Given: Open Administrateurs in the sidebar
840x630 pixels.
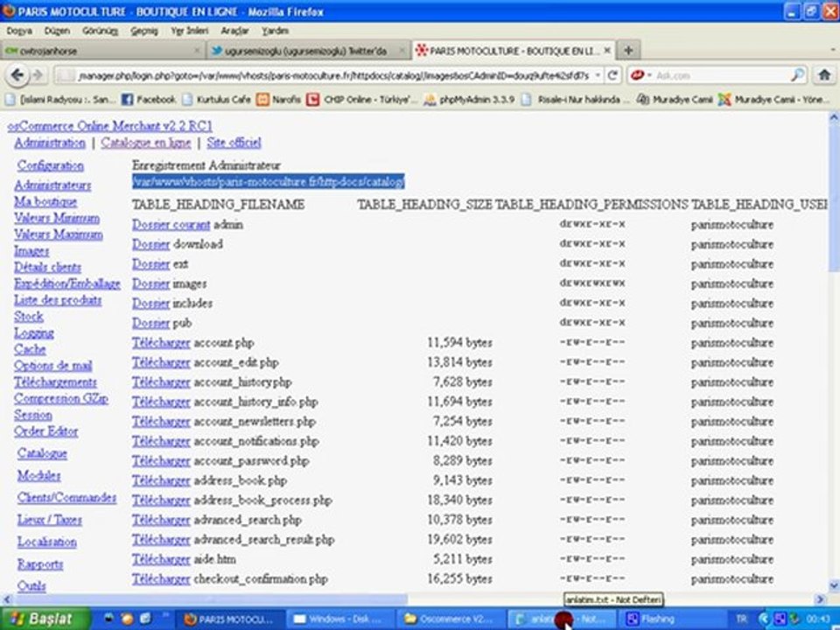Looking at the screenshot, I should click(52, 185).
